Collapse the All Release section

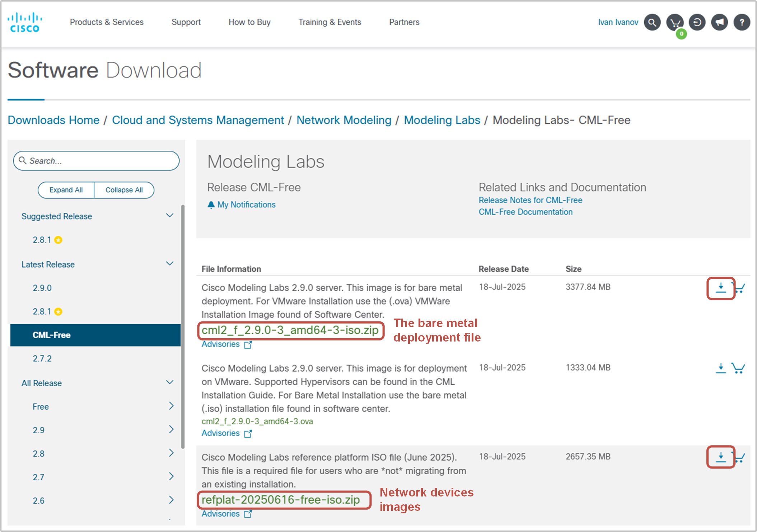(170, 382)
